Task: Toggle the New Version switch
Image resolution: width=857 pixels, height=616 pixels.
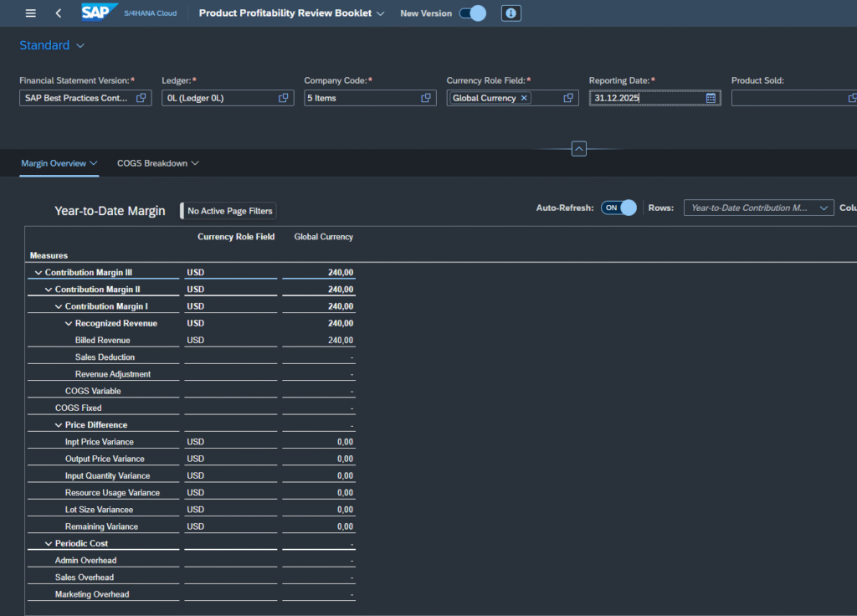Action: click(472, 13)
